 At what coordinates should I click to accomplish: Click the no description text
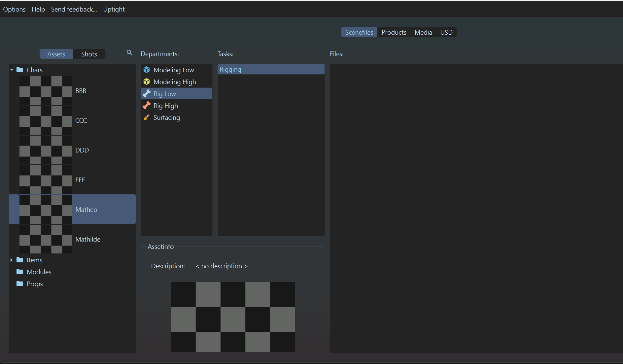click(x=222, y=266)
